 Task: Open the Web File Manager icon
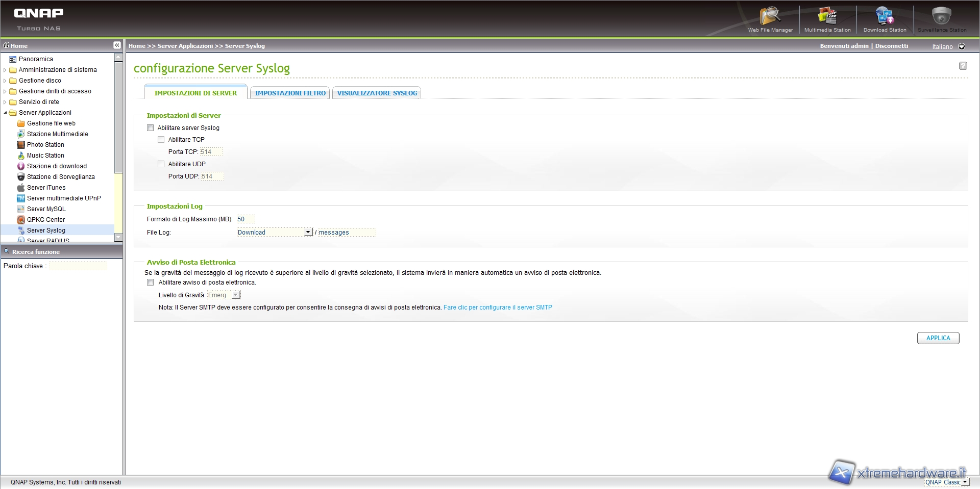point(770,17)
